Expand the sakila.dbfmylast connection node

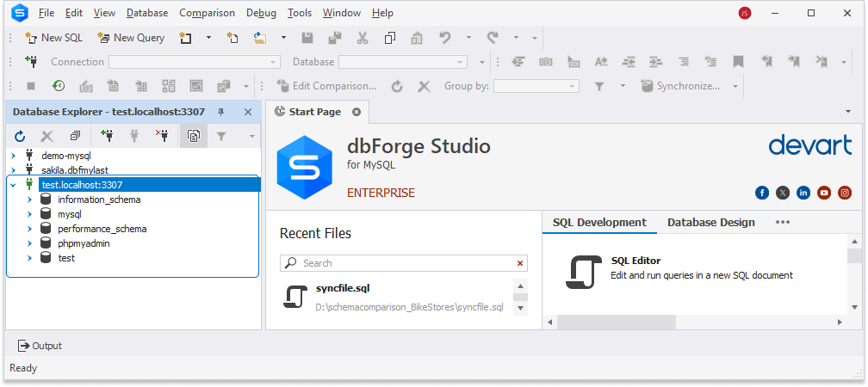click(13, 170)
